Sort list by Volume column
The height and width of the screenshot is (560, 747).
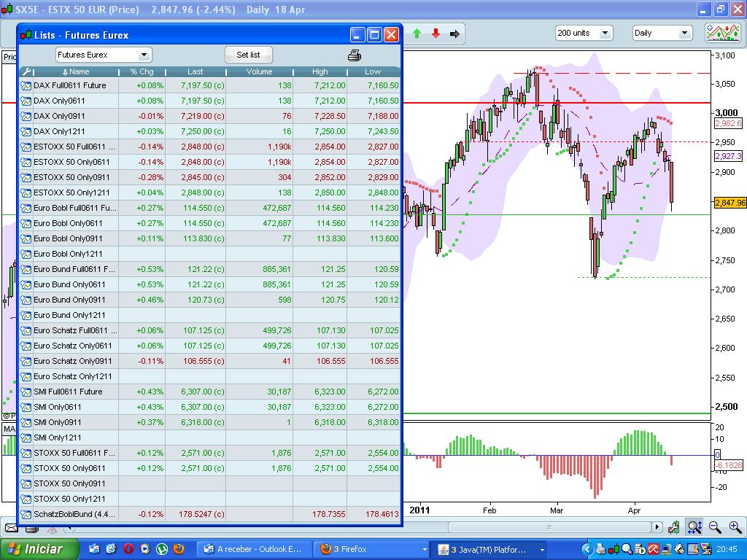(259, 72)
